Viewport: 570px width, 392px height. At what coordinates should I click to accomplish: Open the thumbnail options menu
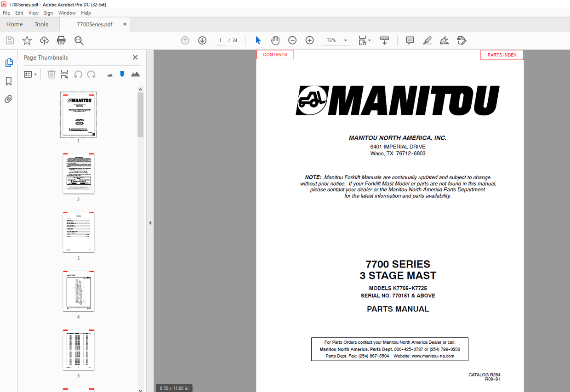[29, 74]
